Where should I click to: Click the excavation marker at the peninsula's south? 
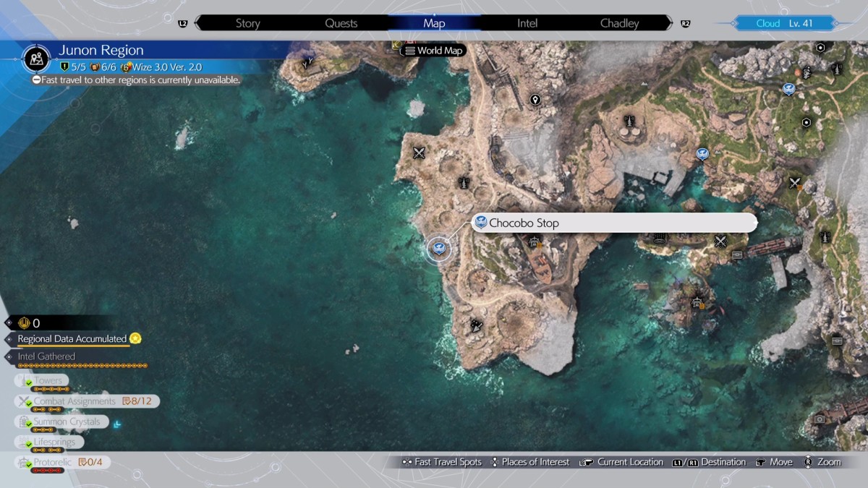click(x=475, y=326)
